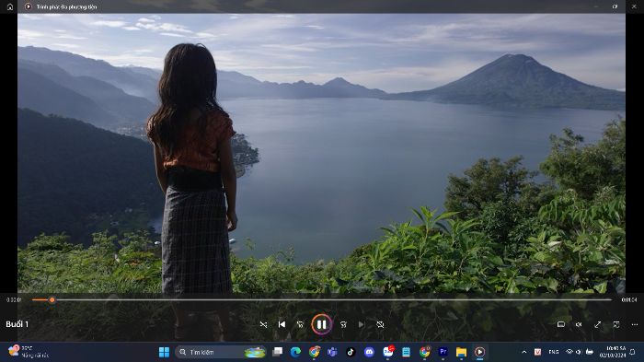Open Task View from the taskbar
The height and width of the screenshot is (362, 644).
[x=278, y=352]
